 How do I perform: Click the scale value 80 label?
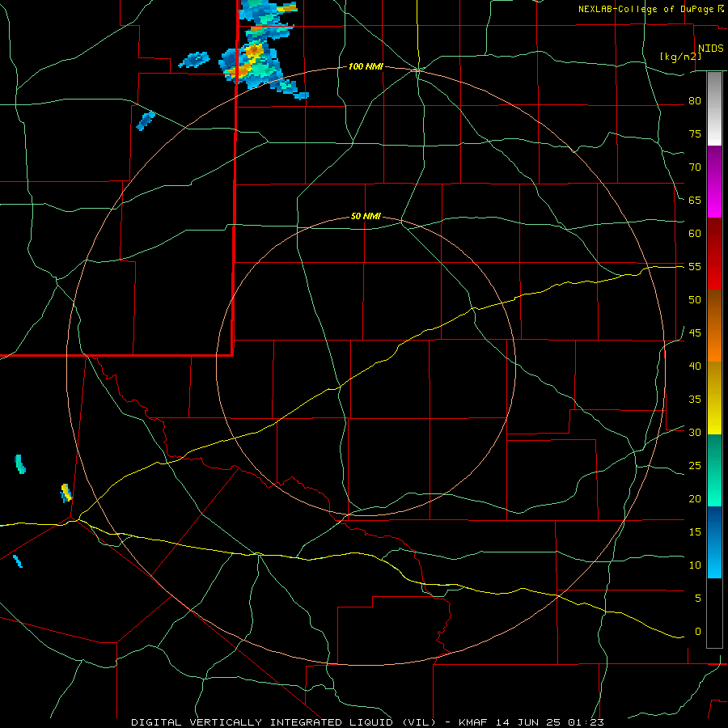(695, 101)
